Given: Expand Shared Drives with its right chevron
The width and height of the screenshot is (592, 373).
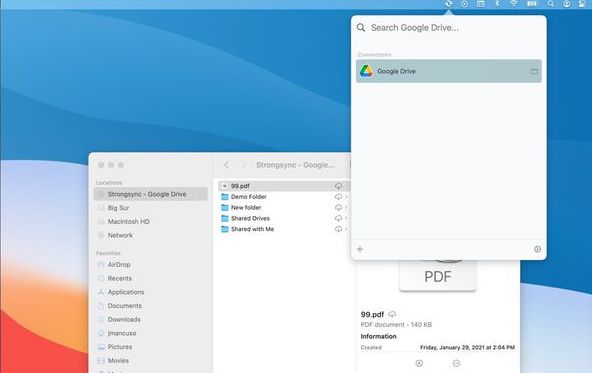Looking at the screenshot, I should click(x=346, y=218).
